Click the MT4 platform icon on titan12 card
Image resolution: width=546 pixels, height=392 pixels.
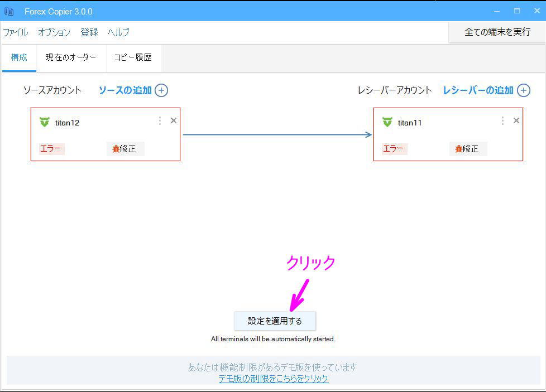pos(44,122)
